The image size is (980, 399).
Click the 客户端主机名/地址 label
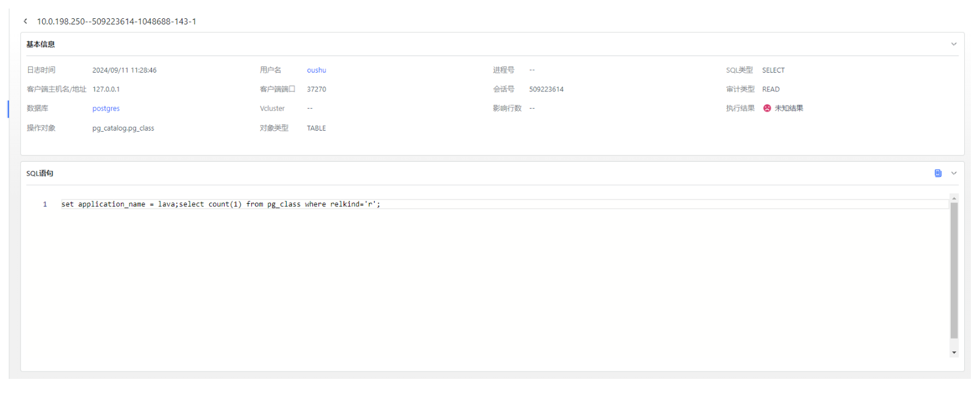56,89
